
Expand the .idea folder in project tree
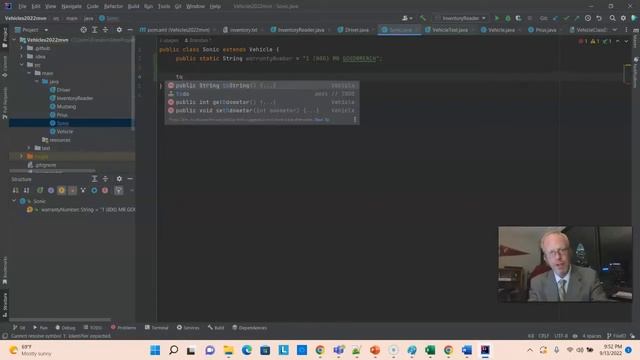point(22,56)
